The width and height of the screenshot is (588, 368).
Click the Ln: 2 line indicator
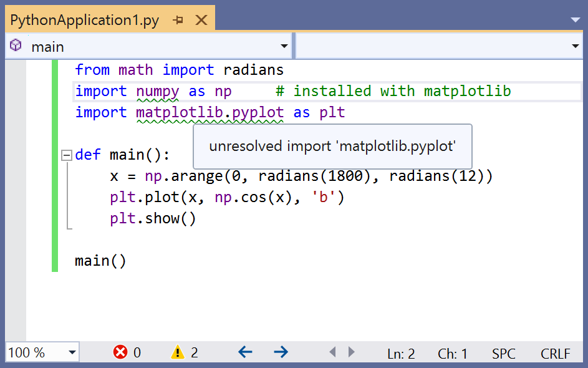pyautogui.click(x=401, y=354)
